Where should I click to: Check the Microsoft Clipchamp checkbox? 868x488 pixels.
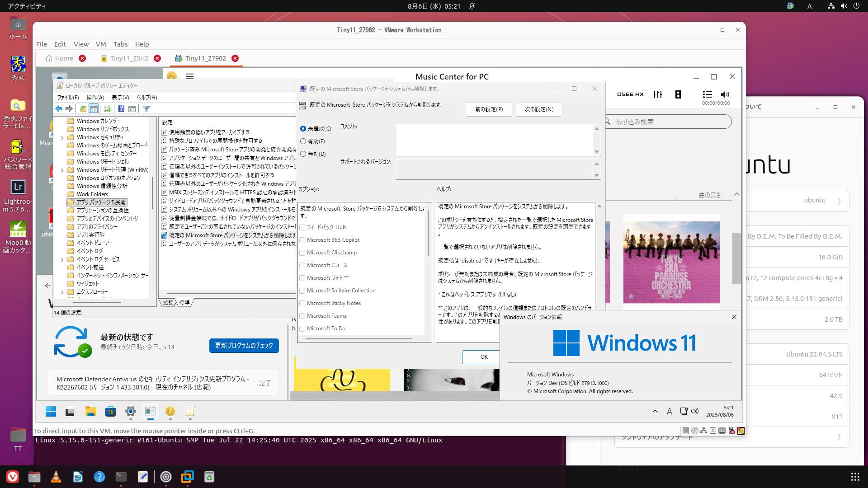[x=302, y=253]
